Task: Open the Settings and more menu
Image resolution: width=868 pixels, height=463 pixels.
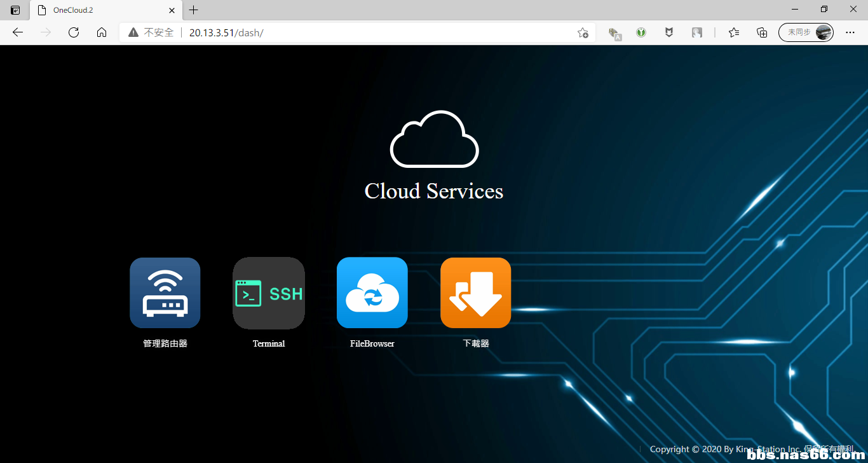Action: (x=850, y=32)
